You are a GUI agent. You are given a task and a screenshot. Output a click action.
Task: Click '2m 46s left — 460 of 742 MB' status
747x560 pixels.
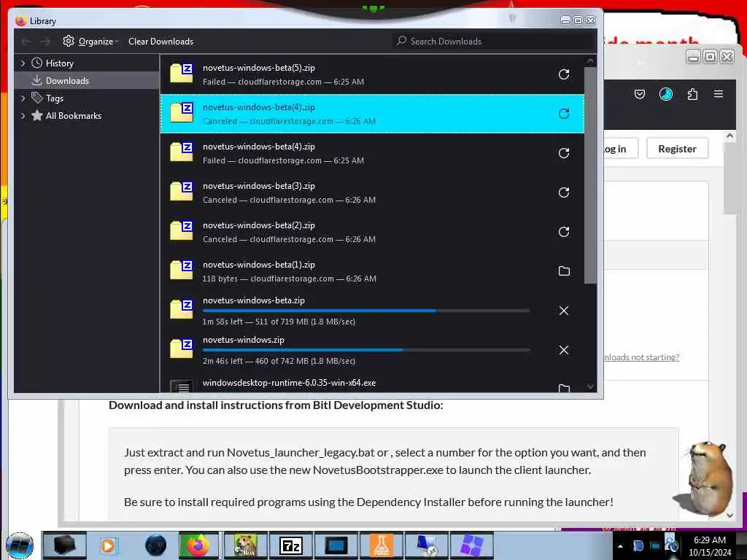coord(279,361)
